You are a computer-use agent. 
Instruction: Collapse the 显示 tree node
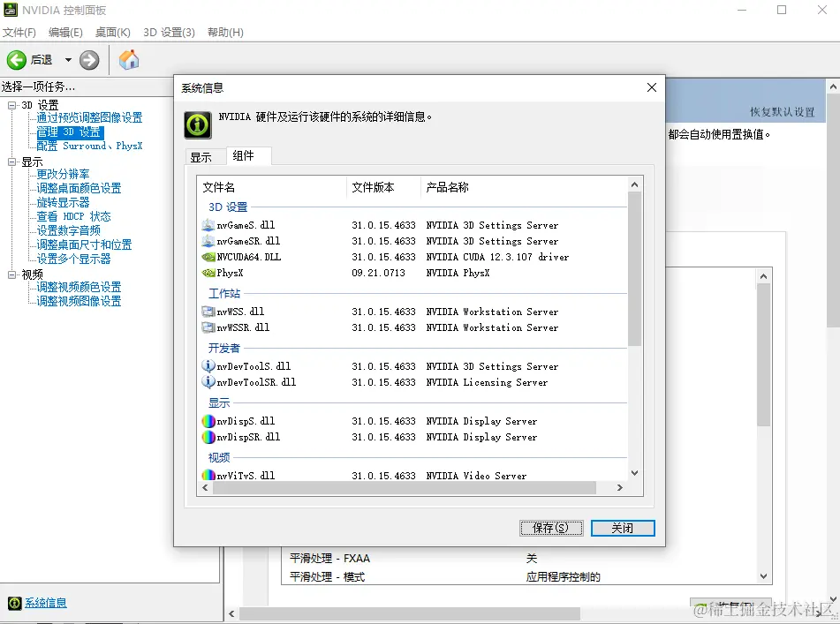pyautogui.click(x=11, y=162)
